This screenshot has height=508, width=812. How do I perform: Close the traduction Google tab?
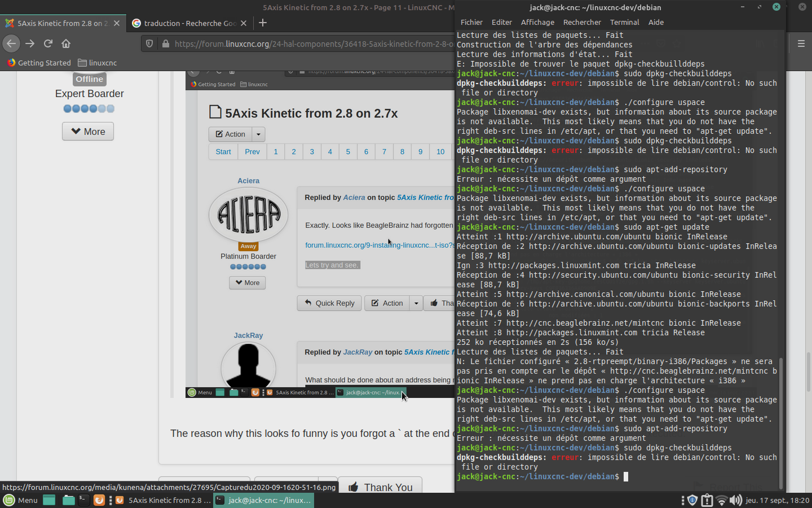coord(244,23)
